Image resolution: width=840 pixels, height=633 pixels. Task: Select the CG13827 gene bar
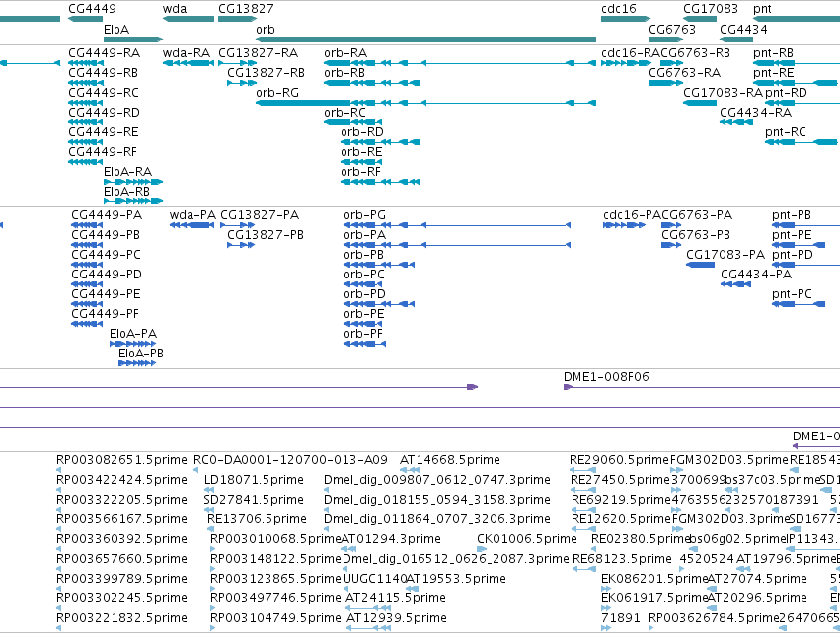(237, 19)
